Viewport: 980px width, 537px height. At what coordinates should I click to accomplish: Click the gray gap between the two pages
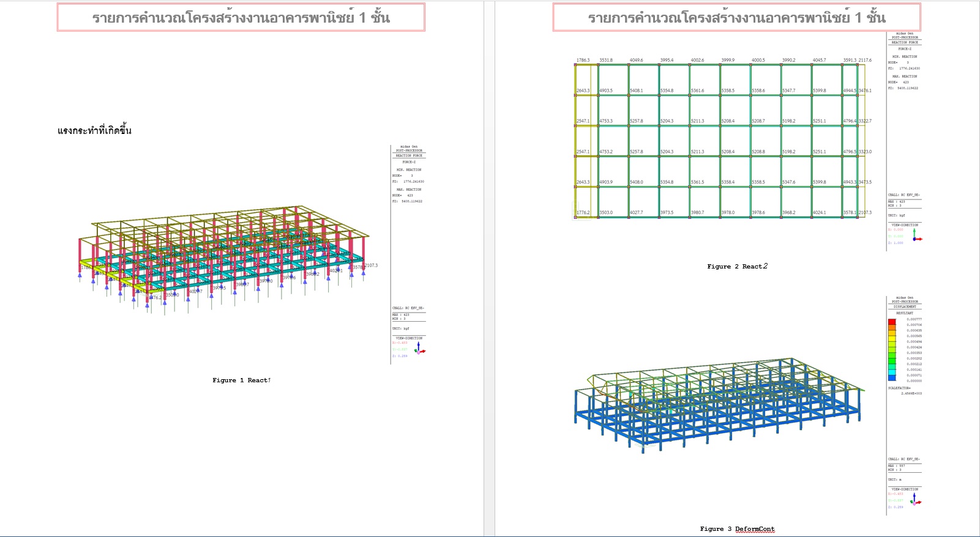point(489,269)
